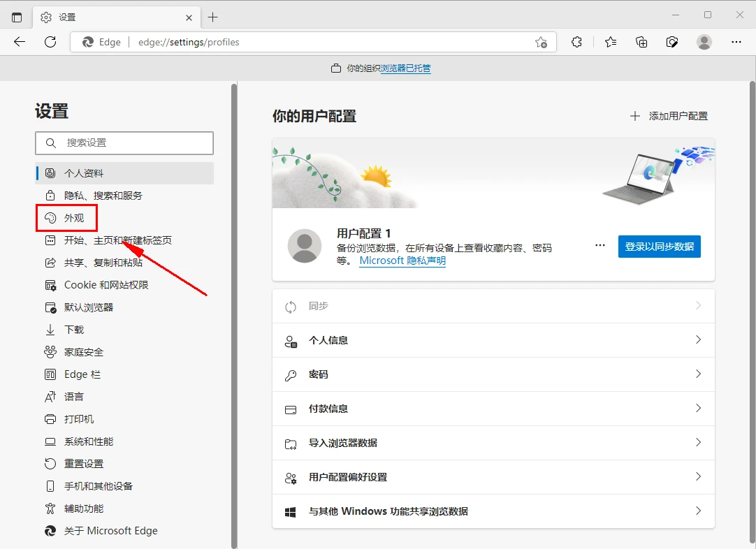
Task: Go back with the back arrow
Action: (20, 42)
